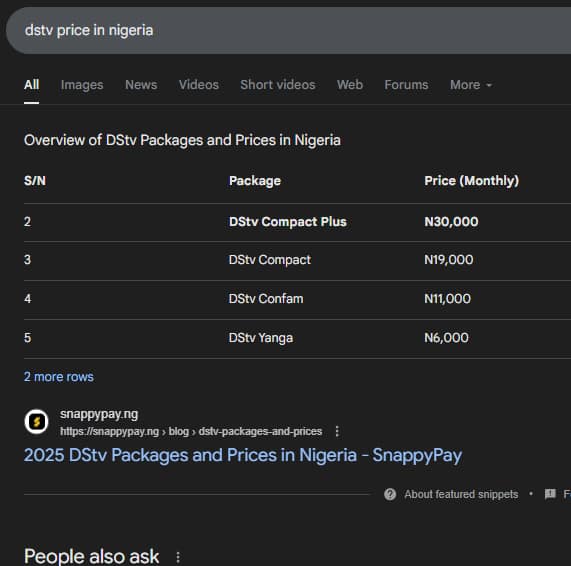Image resolution: width=571 pixels, height=566 pixels.
Task: Click the 'Price (Monthly)' column header
Action: [x=472, y=181]
